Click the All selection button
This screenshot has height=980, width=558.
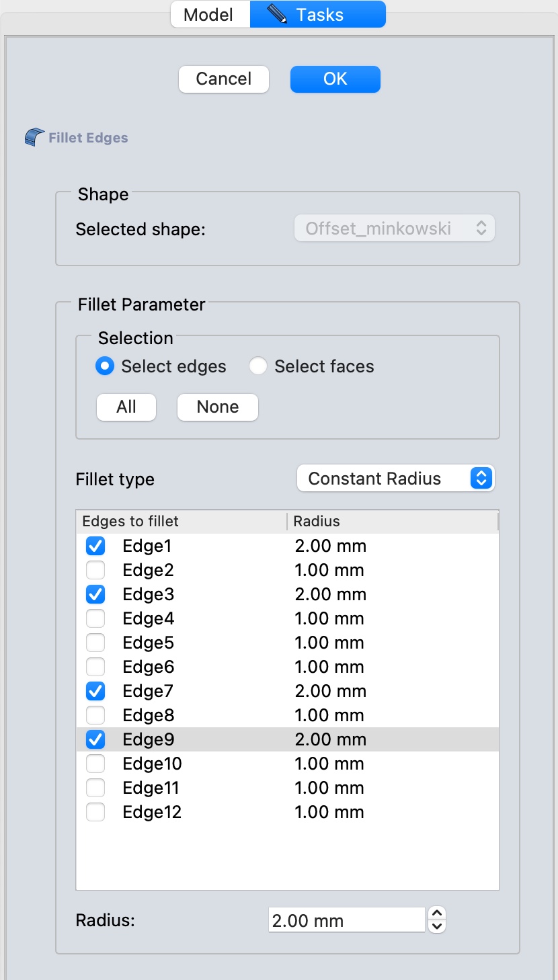point(126,407)
